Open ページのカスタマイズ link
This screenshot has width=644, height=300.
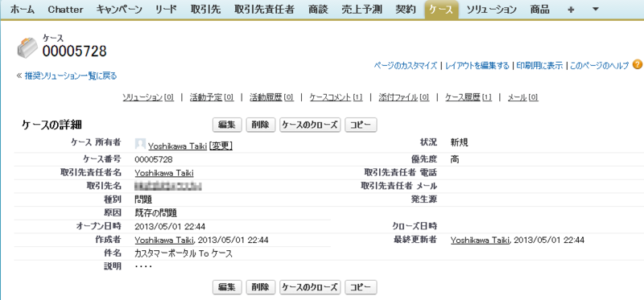tap(406, 66)
